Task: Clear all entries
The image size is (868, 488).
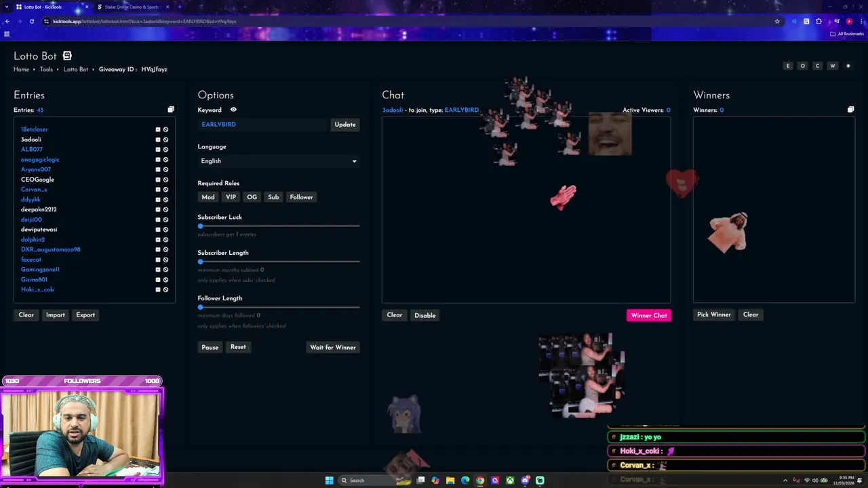Action: coord(26,315)
